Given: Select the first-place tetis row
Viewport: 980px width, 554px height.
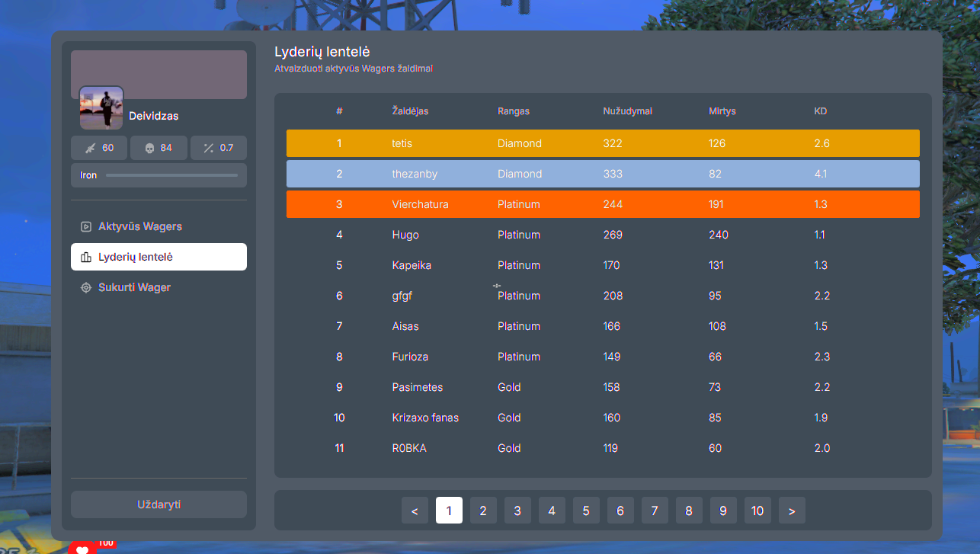Looking at the screenshot, I should [x=602, y=143].
